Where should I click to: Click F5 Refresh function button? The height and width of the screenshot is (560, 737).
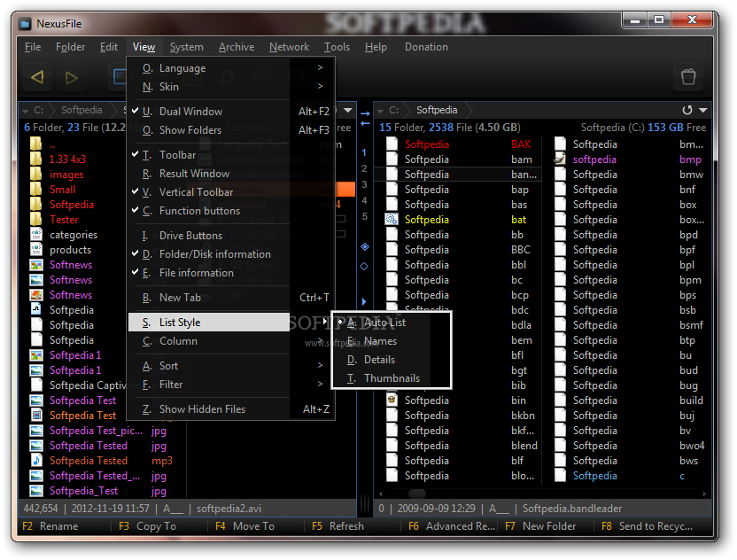point(338,526)
